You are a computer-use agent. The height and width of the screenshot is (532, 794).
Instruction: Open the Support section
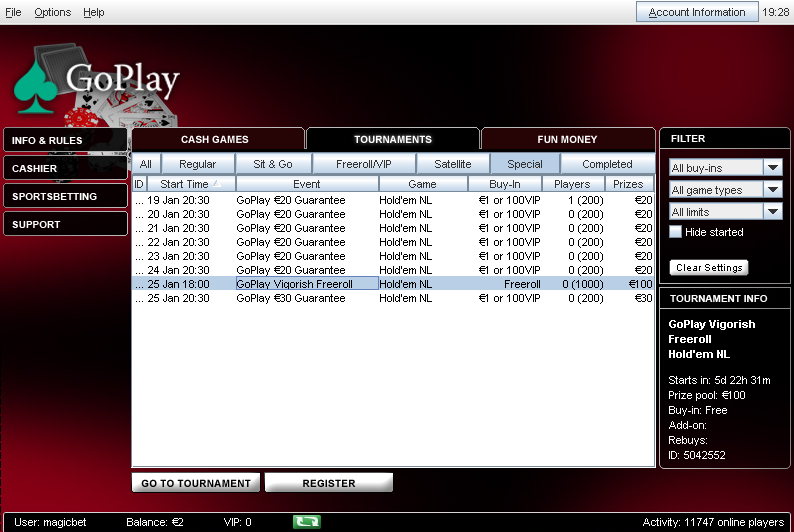click(65, 224)
